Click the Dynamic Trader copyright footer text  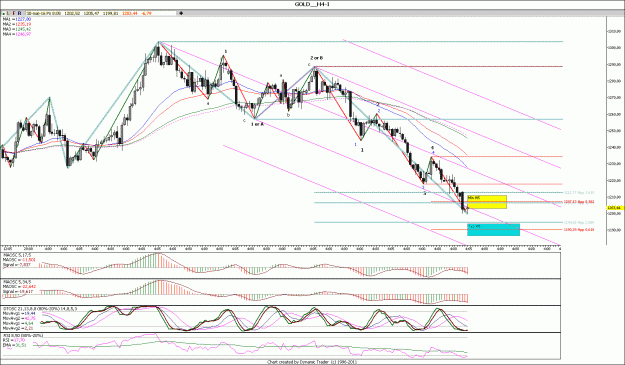click(x=312, y=362)
